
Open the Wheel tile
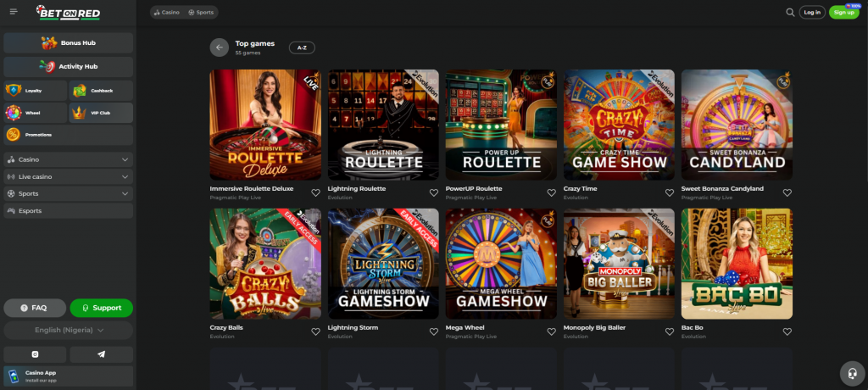(x=36, y=113)
